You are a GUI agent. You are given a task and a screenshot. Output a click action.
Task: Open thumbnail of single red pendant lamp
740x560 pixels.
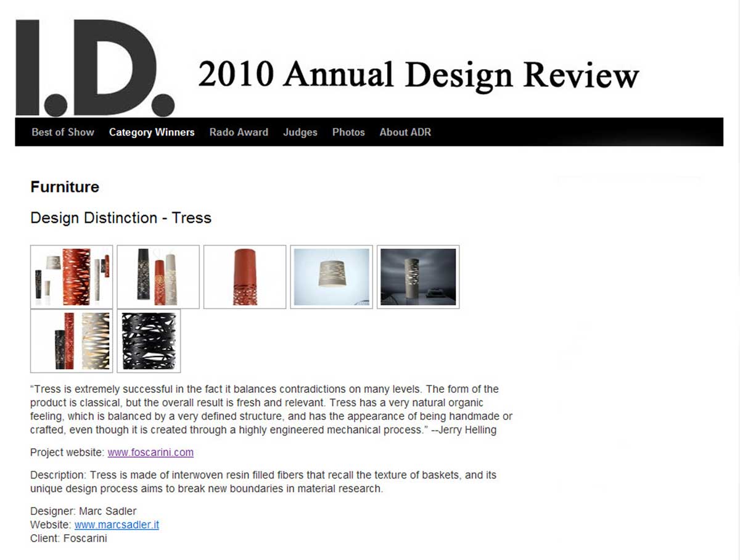click(245, 277)
